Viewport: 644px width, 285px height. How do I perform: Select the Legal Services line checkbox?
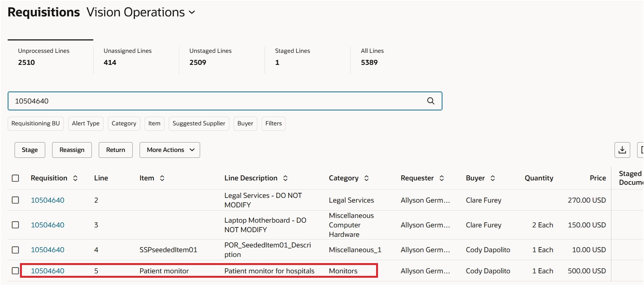15,200
